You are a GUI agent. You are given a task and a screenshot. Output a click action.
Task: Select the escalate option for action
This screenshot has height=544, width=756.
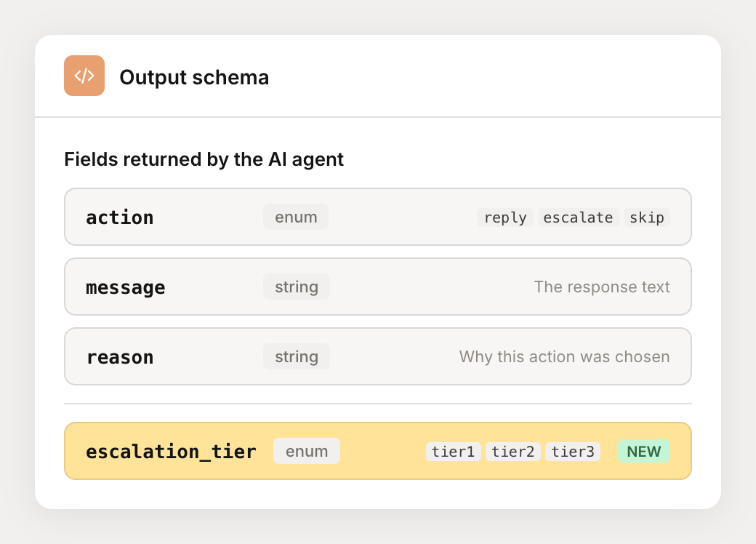click(579, 217)
